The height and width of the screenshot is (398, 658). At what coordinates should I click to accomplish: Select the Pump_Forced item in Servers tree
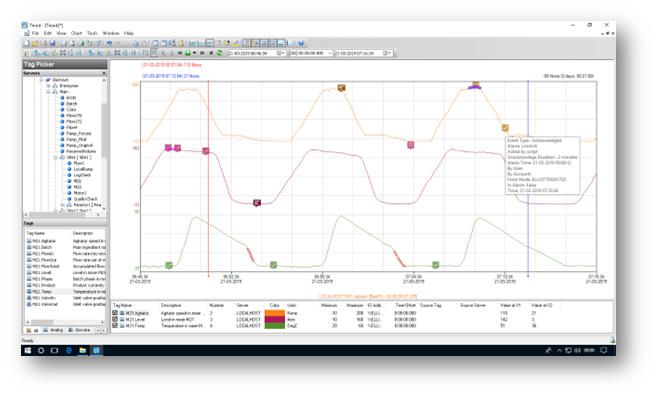tap(78, 134)
